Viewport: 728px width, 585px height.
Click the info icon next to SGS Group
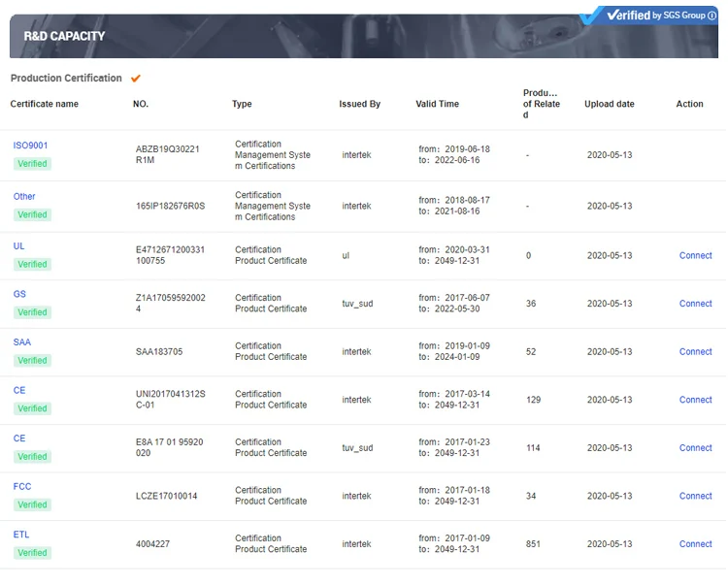click(711, 16)
